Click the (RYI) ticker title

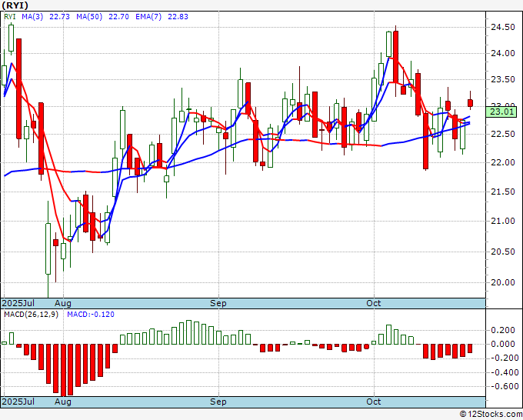coord(15,5)
